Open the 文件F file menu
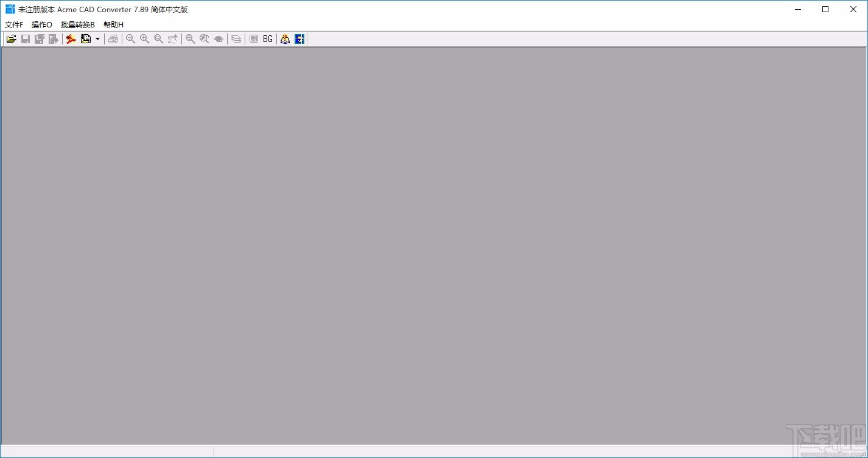 14,24
